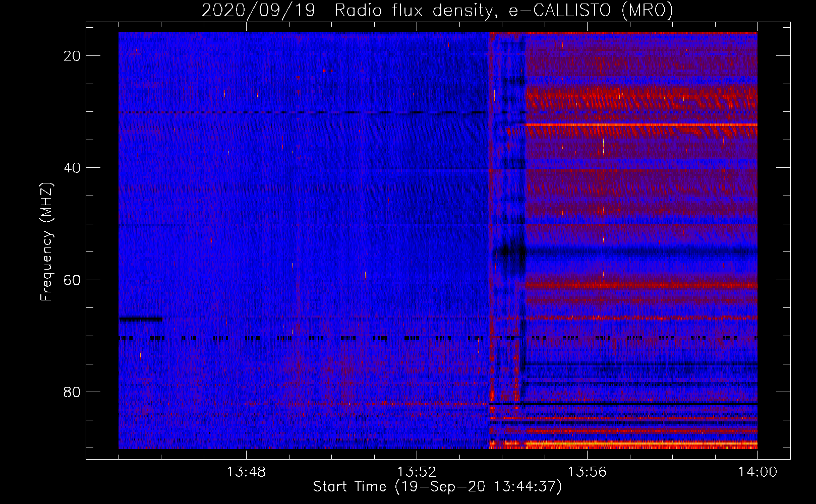Click the 20 MHz frequency tick label
The width and height of the screenshot is (816, 504).
click(72, 56)
